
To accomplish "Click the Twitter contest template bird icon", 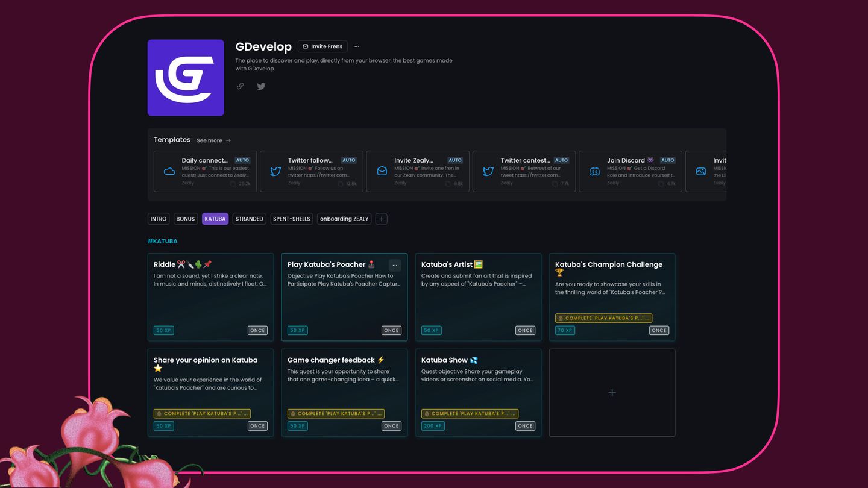I will point(488,171).
